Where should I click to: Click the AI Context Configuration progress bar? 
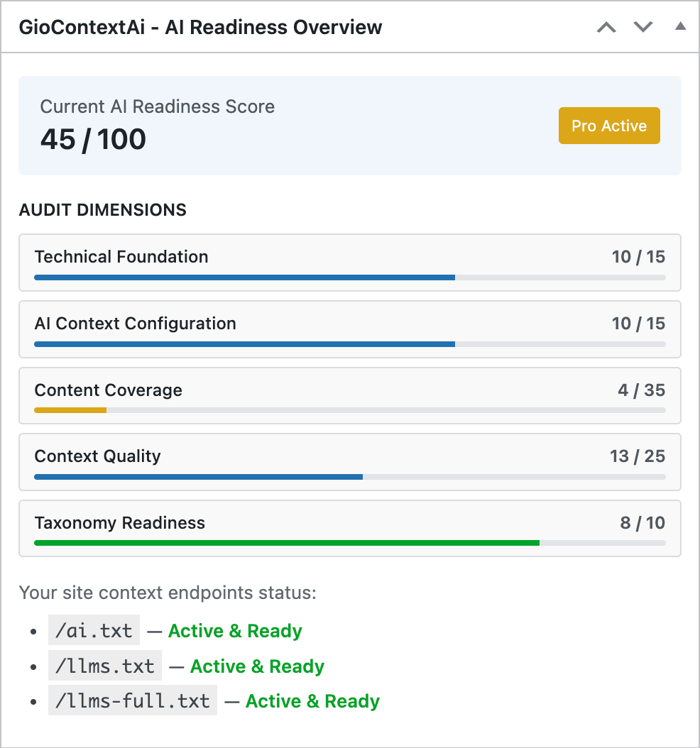350,344
